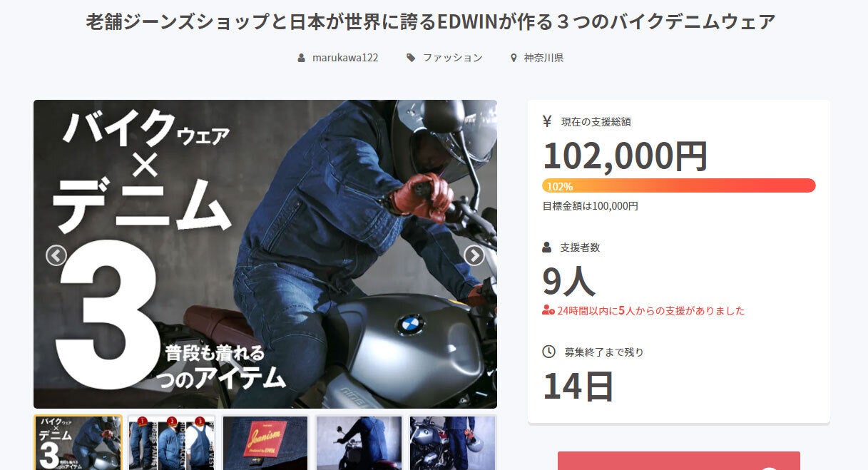The image size is (868, 470).
Task: Click the red support button below stats
Action: pyautogui.click(x=679, y=461)
